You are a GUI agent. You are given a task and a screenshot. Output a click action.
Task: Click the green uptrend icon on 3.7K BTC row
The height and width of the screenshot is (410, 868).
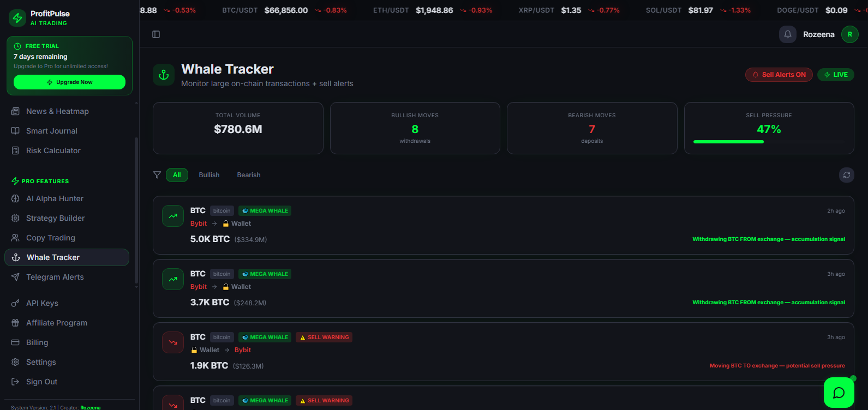173,279
